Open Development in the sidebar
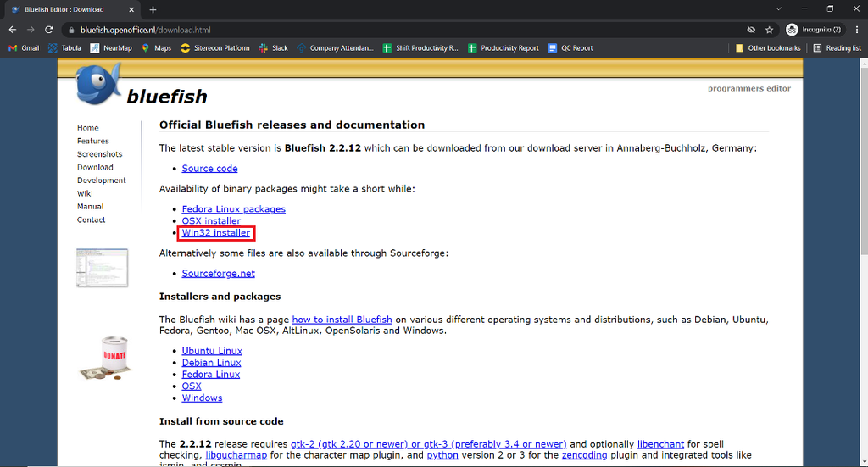Screen dimensions: 868x467 [x=102, y=181]
